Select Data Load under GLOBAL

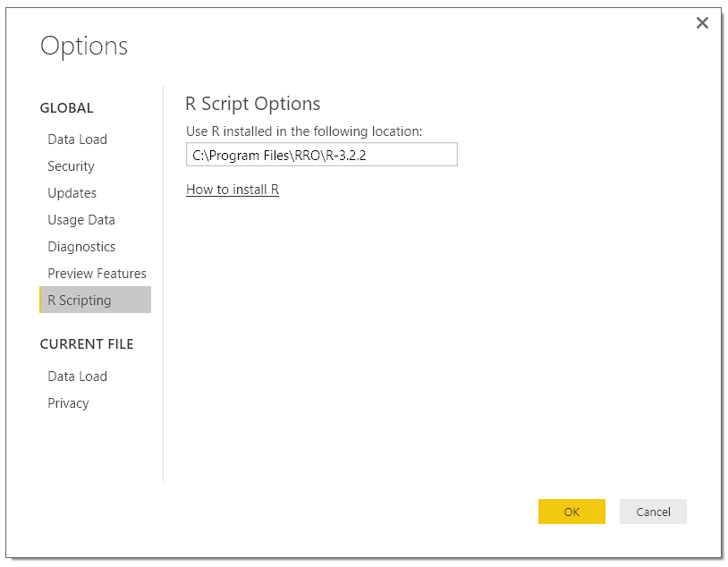(x=77, y=140)
